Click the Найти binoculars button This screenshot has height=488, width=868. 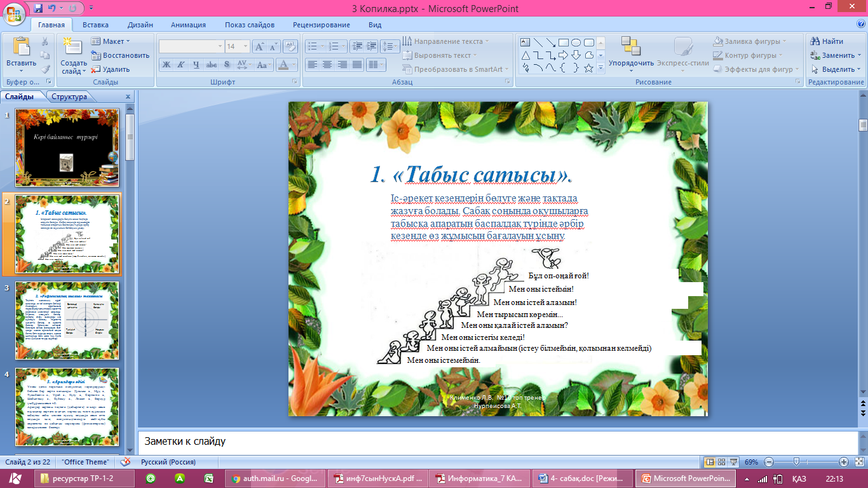[827, 41]
